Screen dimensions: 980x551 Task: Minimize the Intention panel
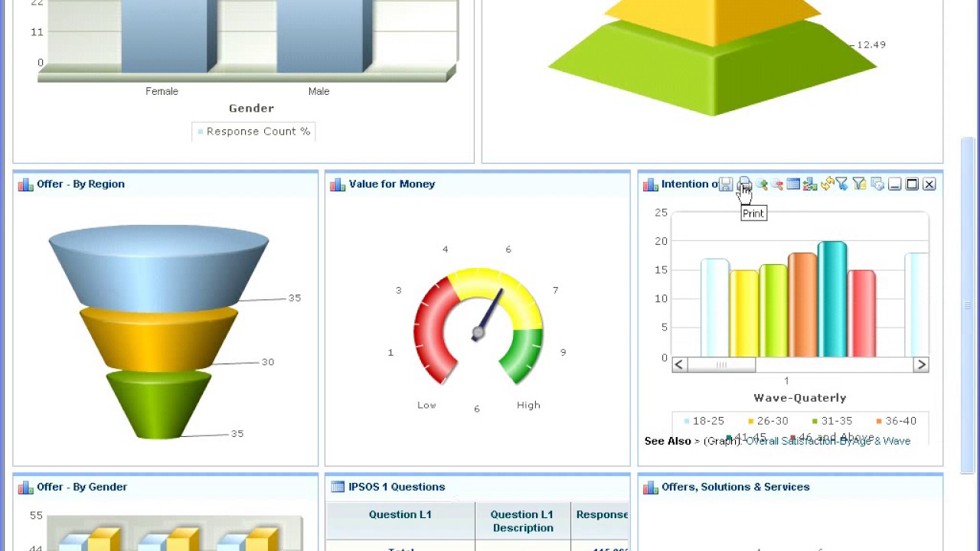[x=894, y=184]
